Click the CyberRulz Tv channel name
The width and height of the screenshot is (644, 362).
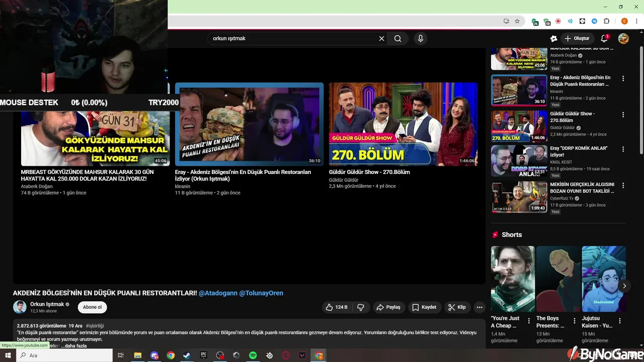pos(561,199)
